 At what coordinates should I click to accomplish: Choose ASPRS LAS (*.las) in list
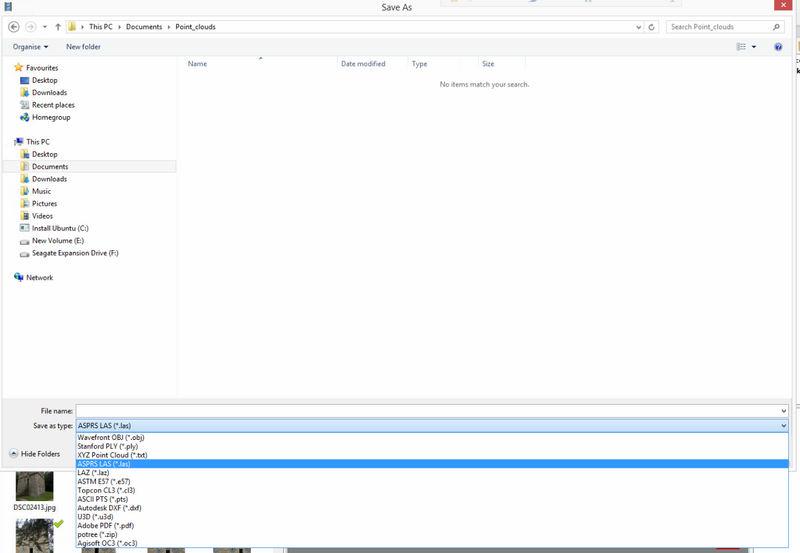(432, 464)
